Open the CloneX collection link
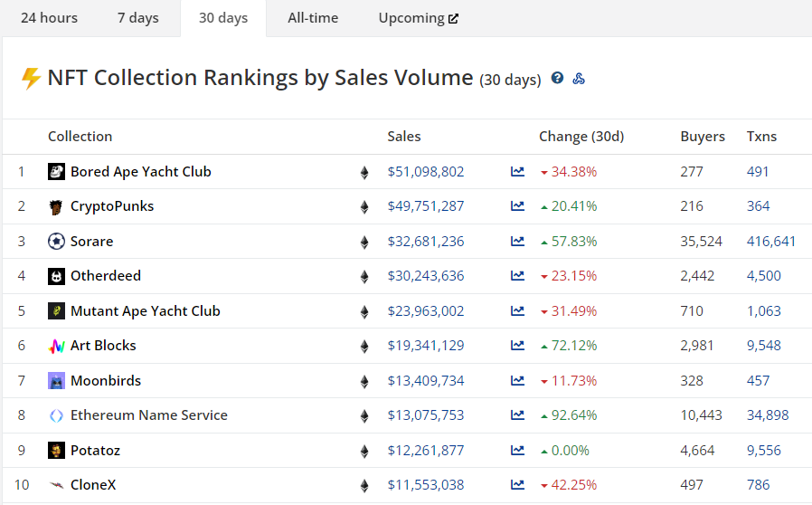812x505 pixels. click(93, 484)
